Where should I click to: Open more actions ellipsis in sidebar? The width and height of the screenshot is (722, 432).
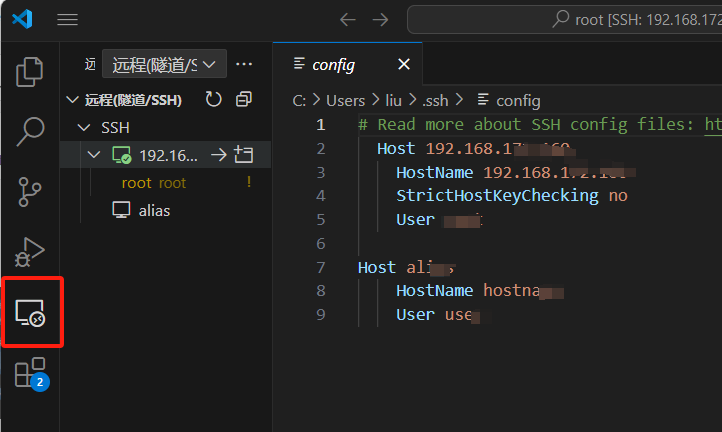click(244, 64)
